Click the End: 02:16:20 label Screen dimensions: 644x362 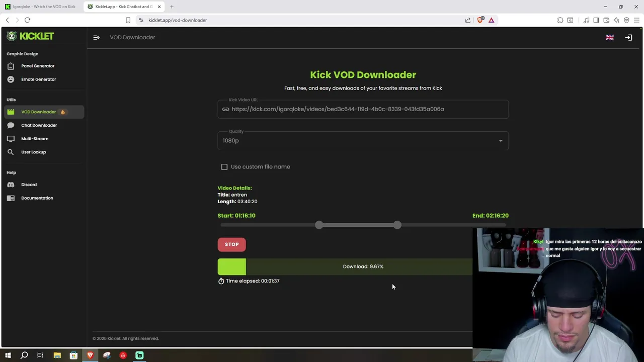(x=491, y=216)
